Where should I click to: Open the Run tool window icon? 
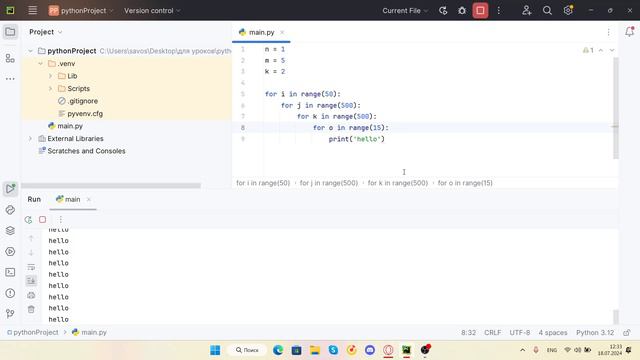point(10,189)
